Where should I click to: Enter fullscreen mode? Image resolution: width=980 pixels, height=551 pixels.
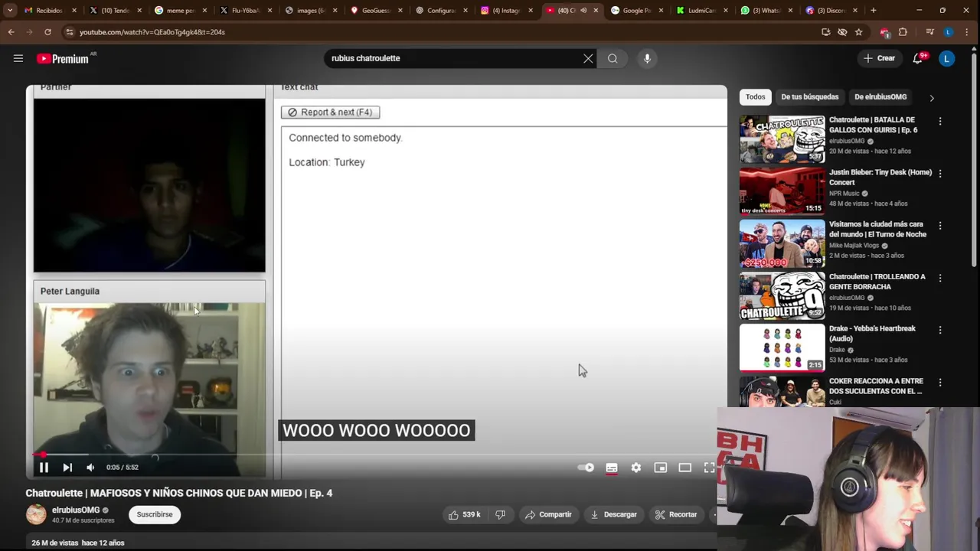710,468
